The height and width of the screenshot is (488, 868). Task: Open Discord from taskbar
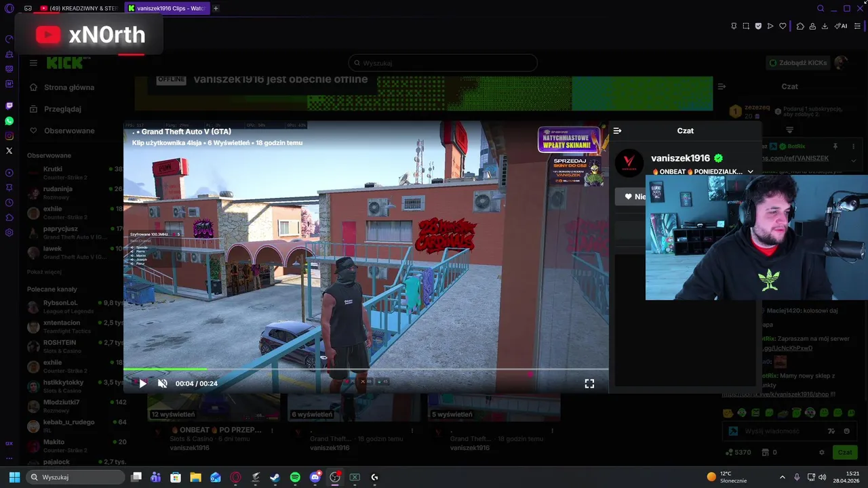coord(315,477)
